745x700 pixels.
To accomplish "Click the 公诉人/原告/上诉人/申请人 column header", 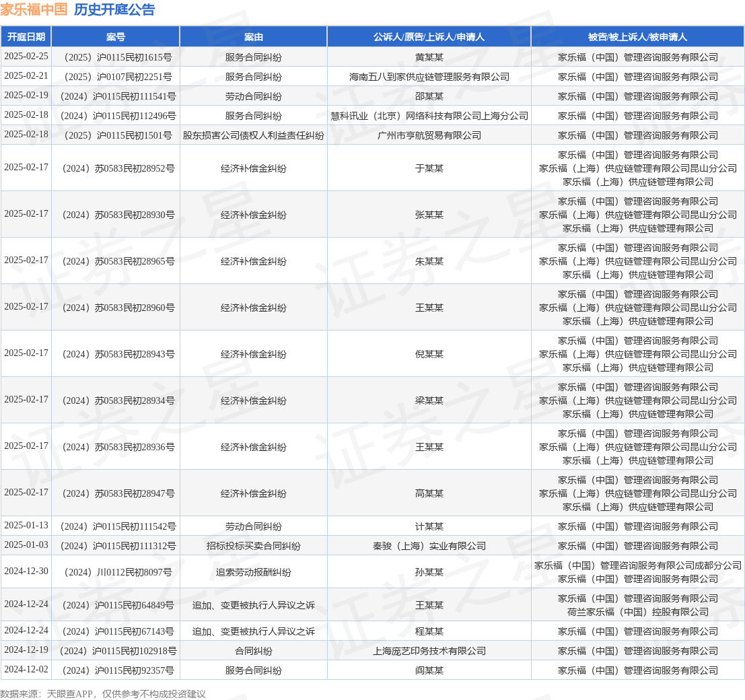I will coord(429,37).
